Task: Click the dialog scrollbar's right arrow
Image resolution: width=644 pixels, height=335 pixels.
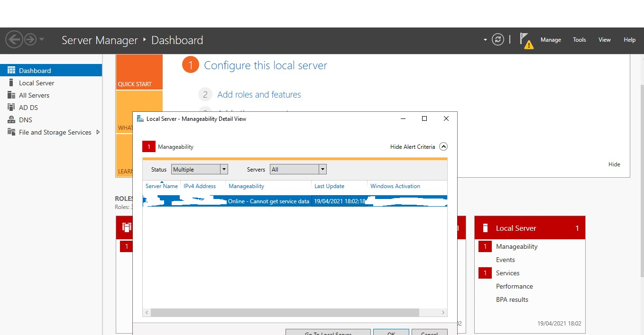Action: pyautogui.click(x=443, y=313)
